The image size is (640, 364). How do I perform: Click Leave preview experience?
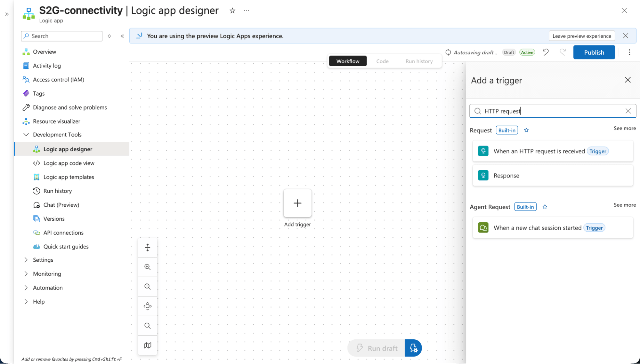click(582, 36)
